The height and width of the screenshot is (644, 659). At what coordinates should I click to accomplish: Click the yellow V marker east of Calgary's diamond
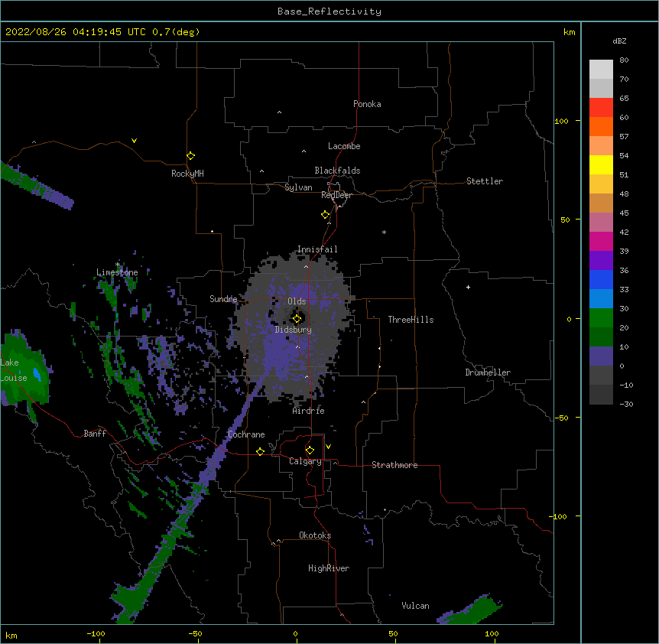328,447
